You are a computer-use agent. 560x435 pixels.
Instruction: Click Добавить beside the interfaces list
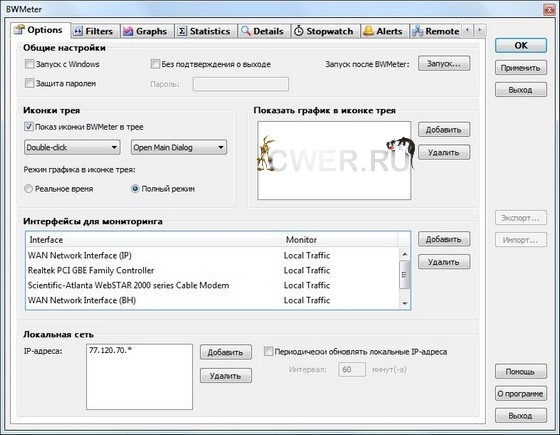pyautogui.click(x=444, y=239)
